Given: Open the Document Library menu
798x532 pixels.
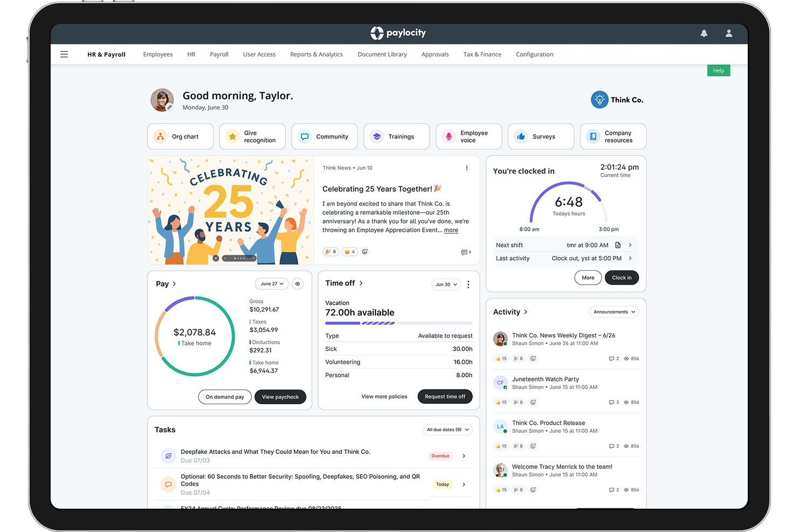Looking at the screenshot, I should click(x=382, y=54).
